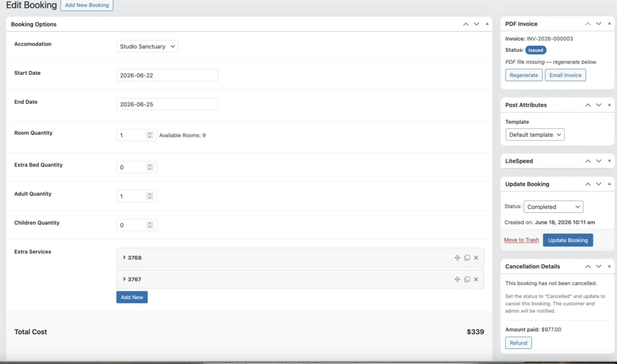Move PDF Invoice panel up
Screen dimensions: 617x364
588,24
